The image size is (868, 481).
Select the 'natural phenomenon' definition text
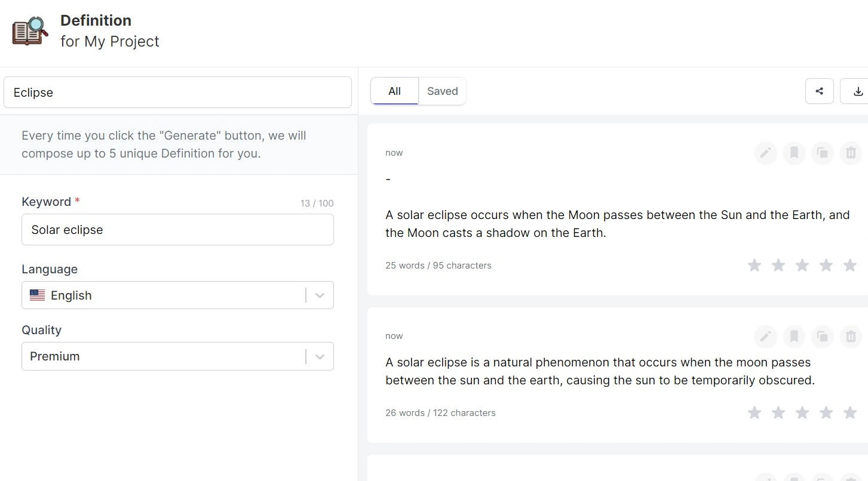pos(600,371)
